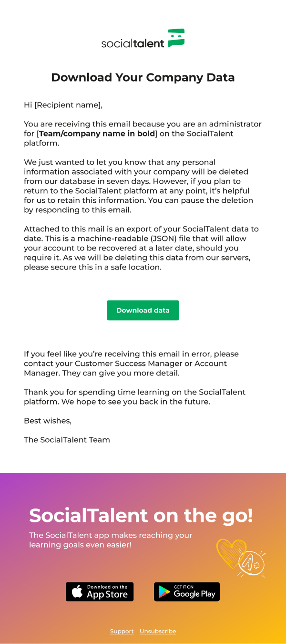Click The SocialTalent Team signature line
286x644 pixels.
click(x=67, y=440)
